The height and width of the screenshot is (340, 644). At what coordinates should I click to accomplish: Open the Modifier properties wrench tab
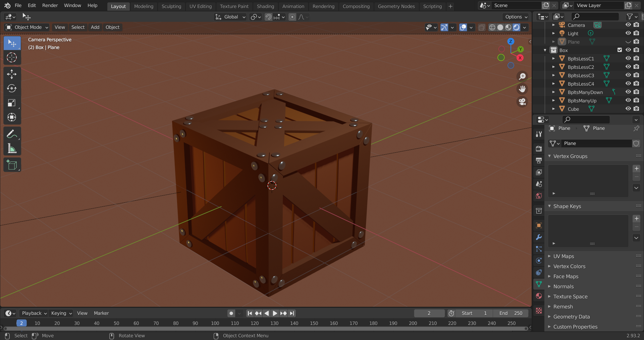pyautogui.click(x=539, y=237)
